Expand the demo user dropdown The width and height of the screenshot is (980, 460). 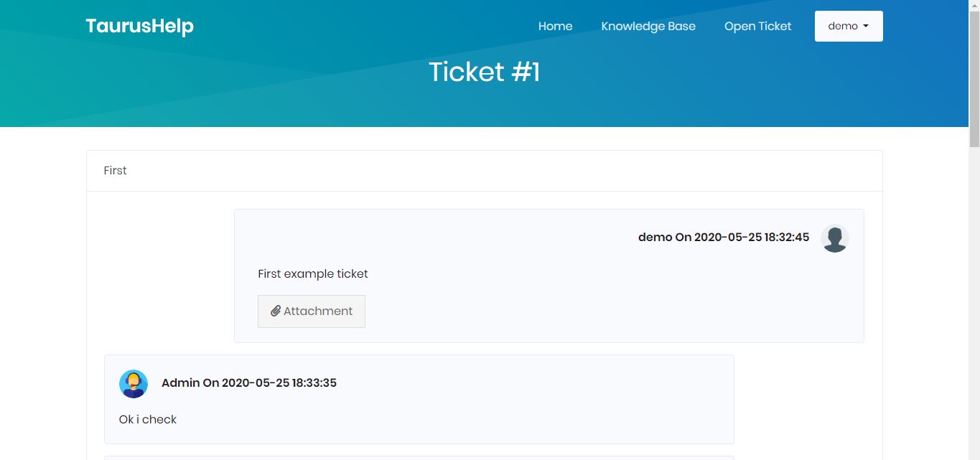click(843, 27)
